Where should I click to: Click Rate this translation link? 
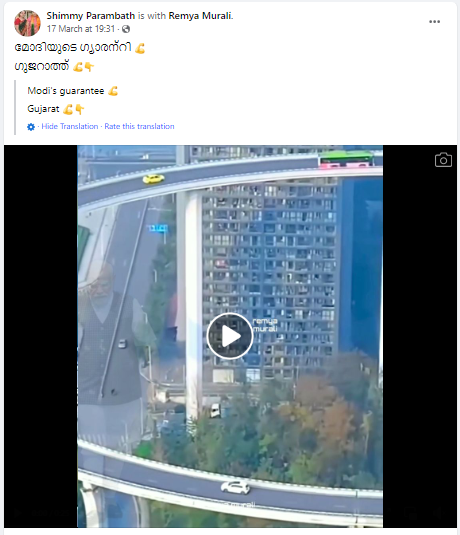139,126
